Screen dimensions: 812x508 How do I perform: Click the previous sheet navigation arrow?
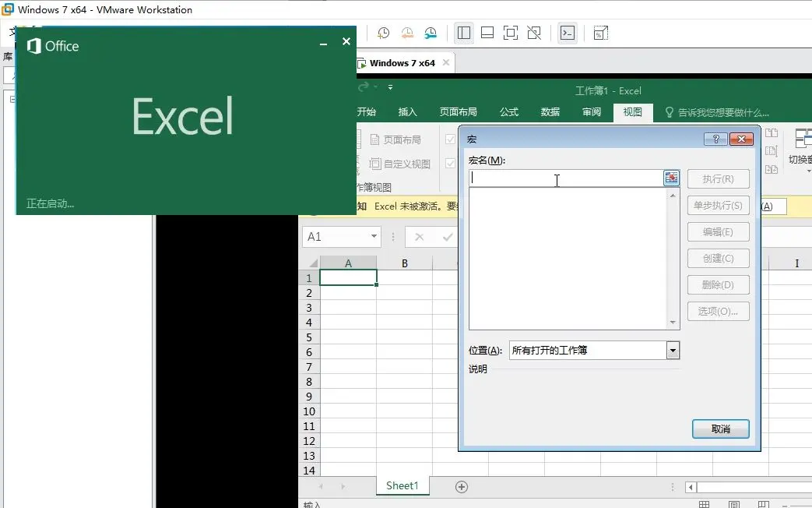[x=321, y=486]
